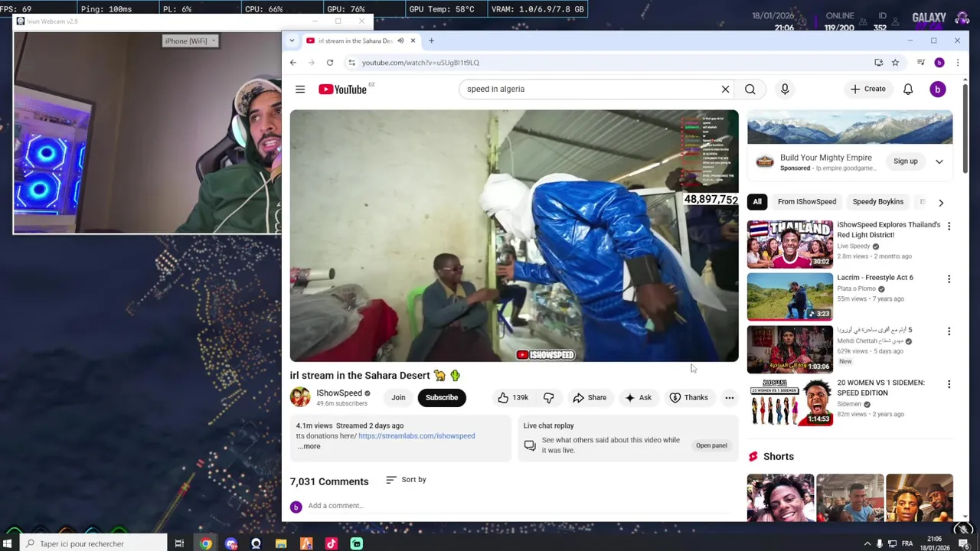This screenshot has height=551, width=980.
Task: Start voice search with the microphone
Action: [785, 90]
